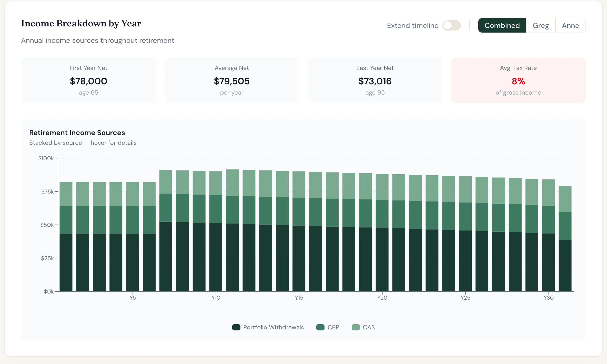The width and height of the screenshot is (607, 364).
Task: Click the Last Year Net card
Action: pyautogui.click(x=375, y=80)
